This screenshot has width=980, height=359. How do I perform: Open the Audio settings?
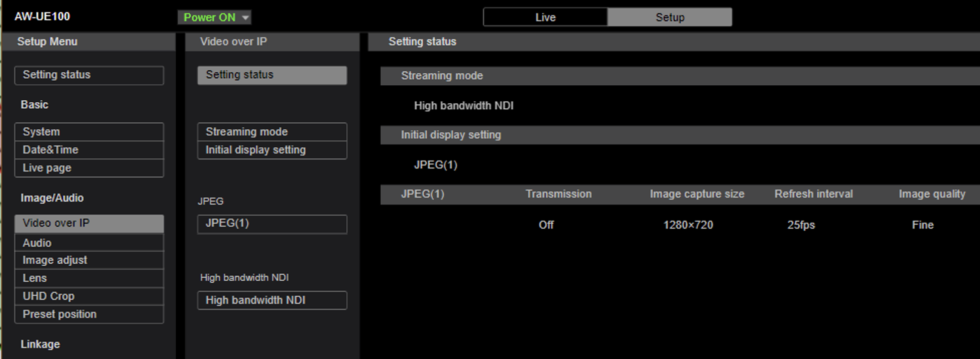tap(89, 243)
